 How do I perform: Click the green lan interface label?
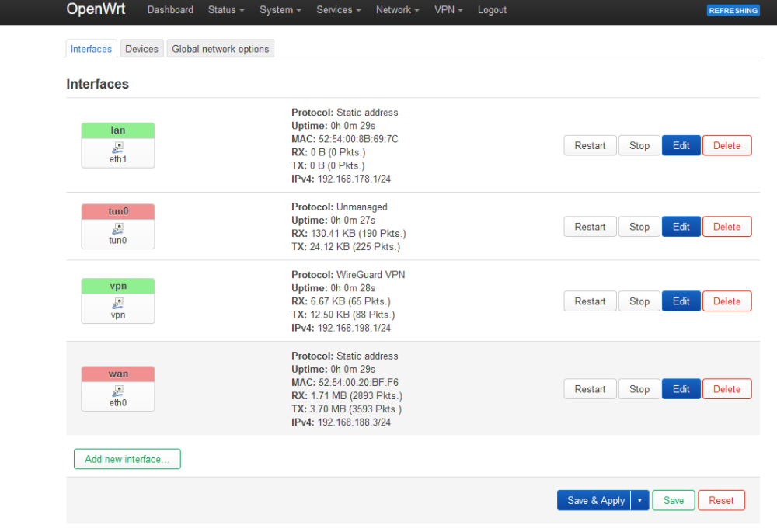118,130
